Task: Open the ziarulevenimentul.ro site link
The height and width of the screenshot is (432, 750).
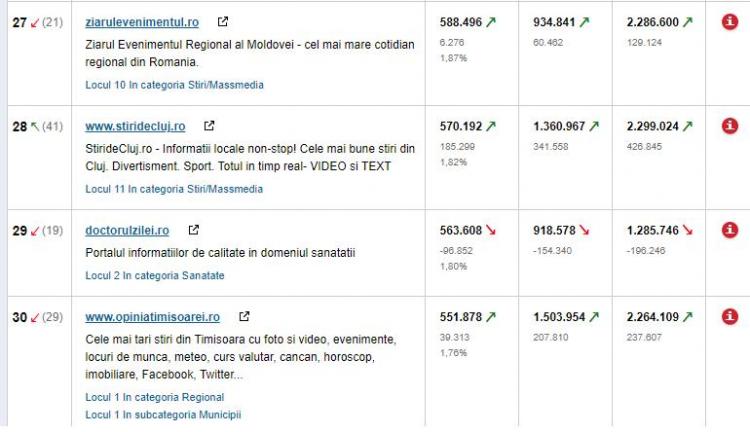Action: 142,22
